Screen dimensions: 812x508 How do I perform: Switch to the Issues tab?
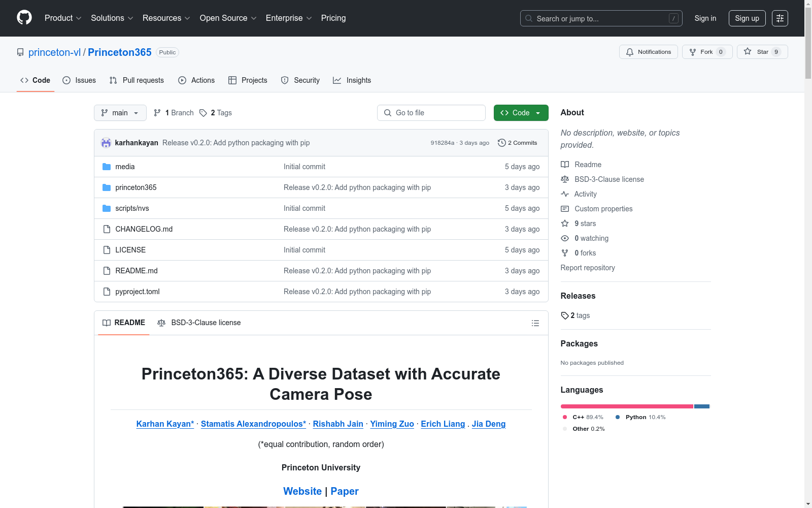tap(79, 80)
